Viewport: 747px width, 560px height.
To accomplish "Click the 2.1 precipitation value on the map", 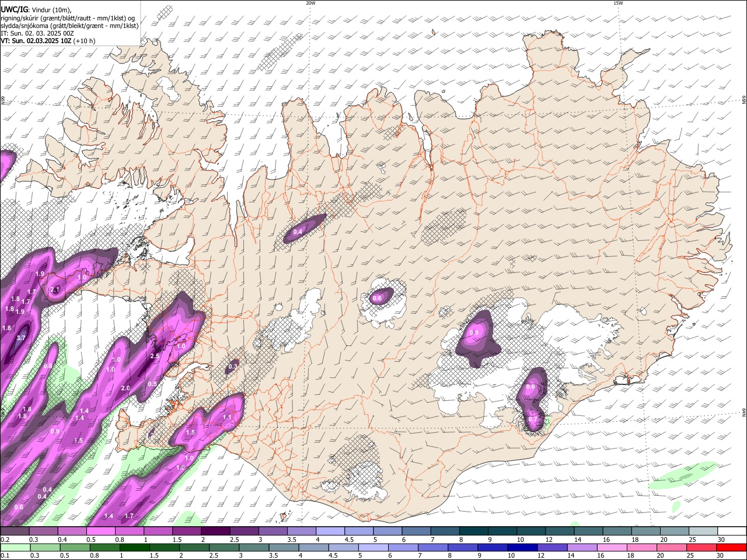I will point(55,290).
